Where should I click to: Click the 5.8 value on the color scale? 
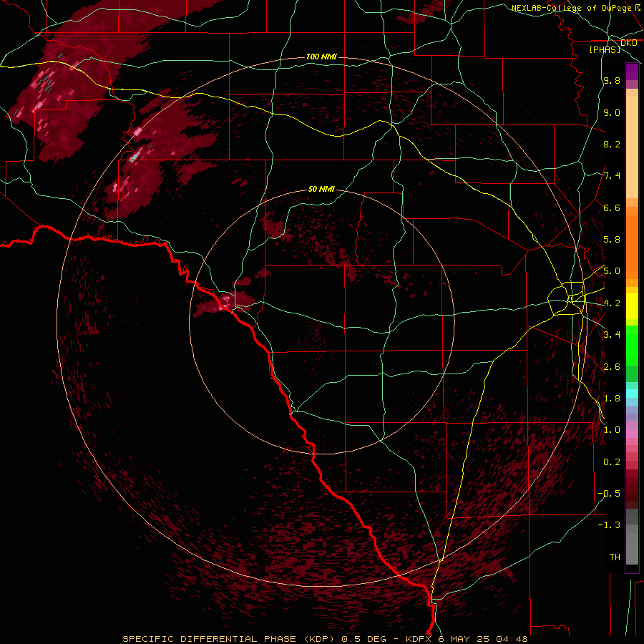[x=612, y=240]
